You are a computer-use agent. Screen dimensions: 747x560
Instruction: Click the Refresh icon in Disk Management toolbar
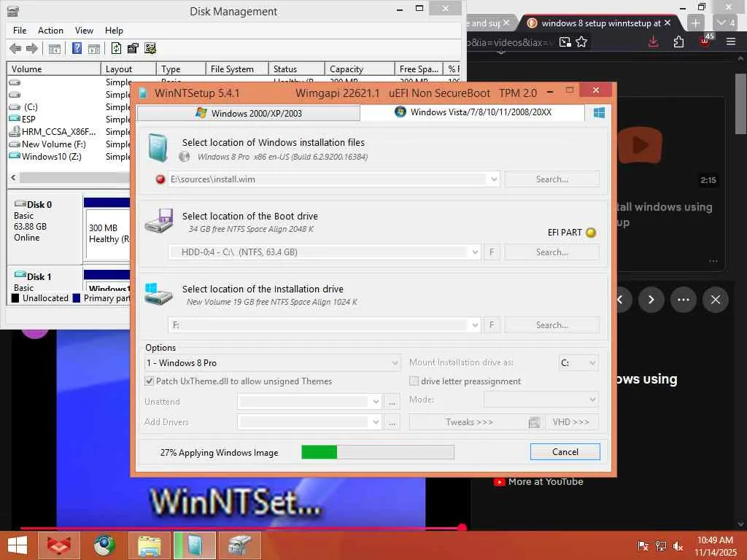coord(116,48)
